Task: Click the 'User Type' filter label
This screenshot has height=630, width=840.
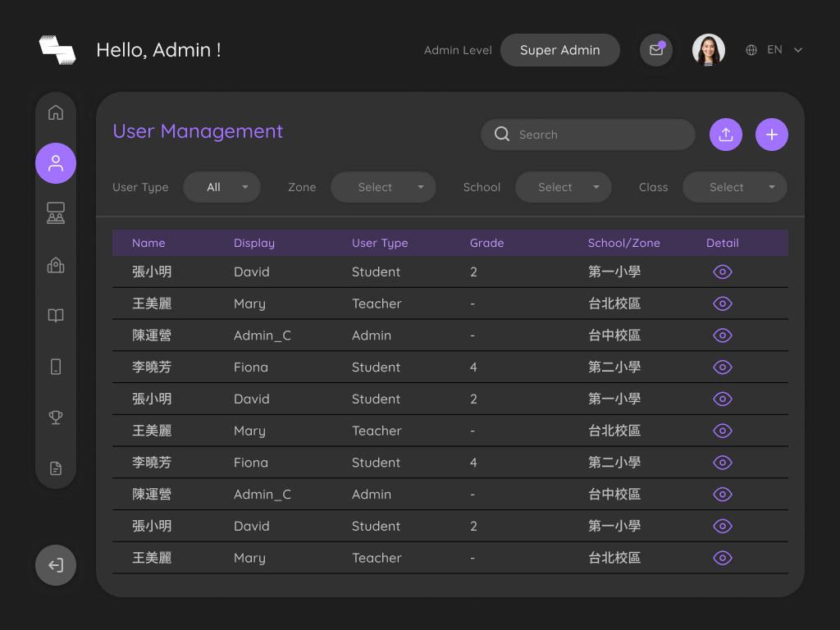Action: point(140,187)
